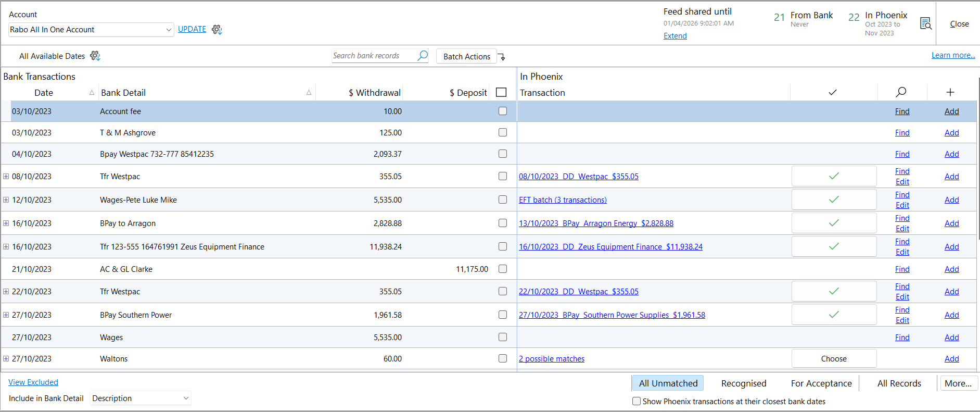Expand the 27/10/2023 Waltons row
The height and width of the screenshot is (412, 980).
pos(6,358)
